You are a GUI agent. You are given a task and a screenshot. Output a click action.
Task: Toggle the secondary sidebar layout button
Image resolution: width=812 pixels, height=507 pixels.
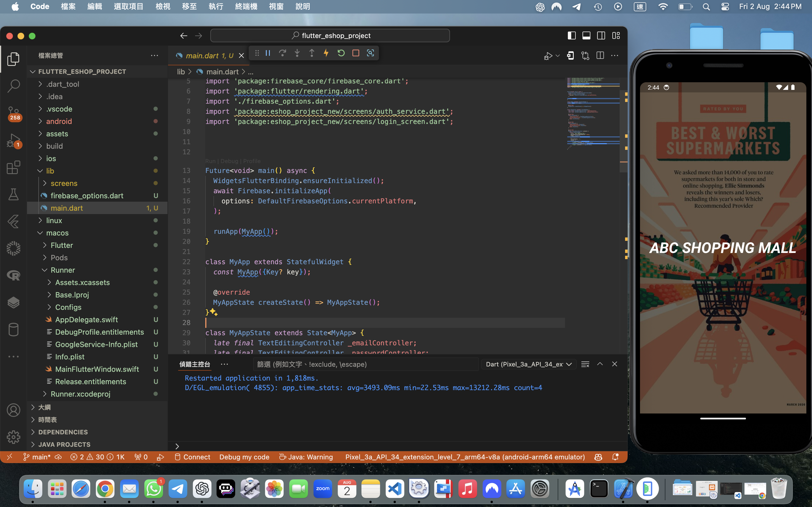[601, 35]
